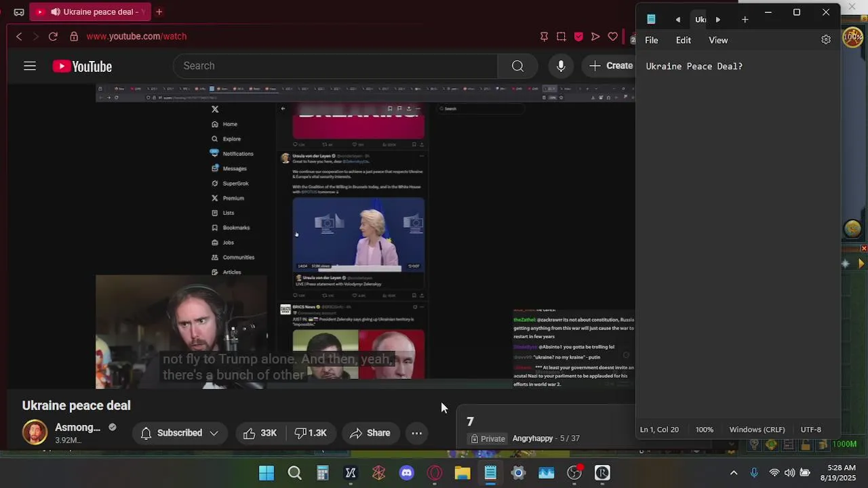Open the Asmongold channel avatar

click(35, 432)
